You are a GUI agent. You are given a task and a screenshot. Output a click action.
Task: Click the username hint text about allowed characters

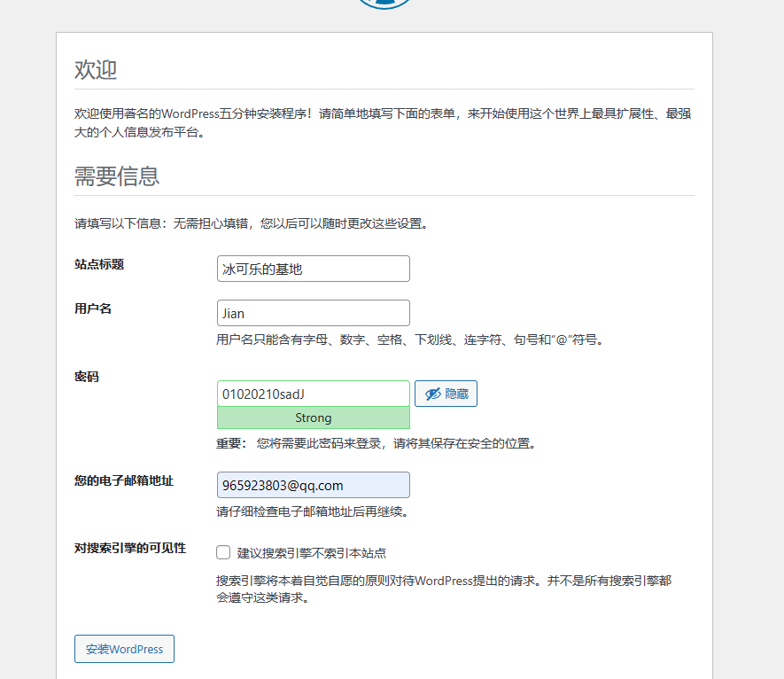pos(411,339)
